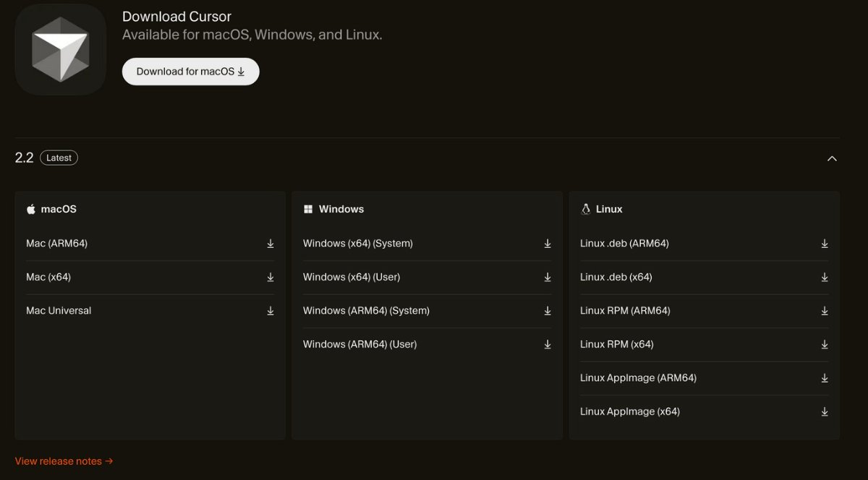Click the Apple logo in macOS heading

[31, 209]
